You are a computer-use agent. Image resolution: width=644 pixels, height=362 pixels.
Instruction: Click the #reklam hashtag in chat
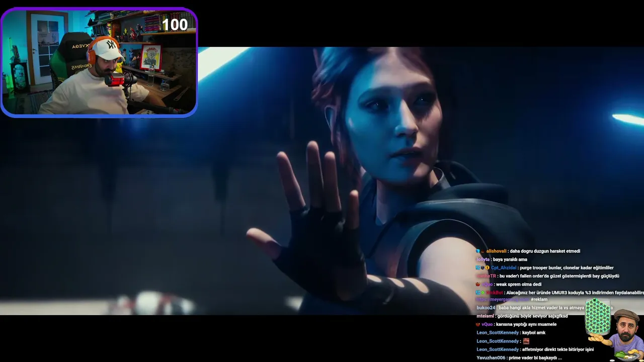[x=539, y=300]
